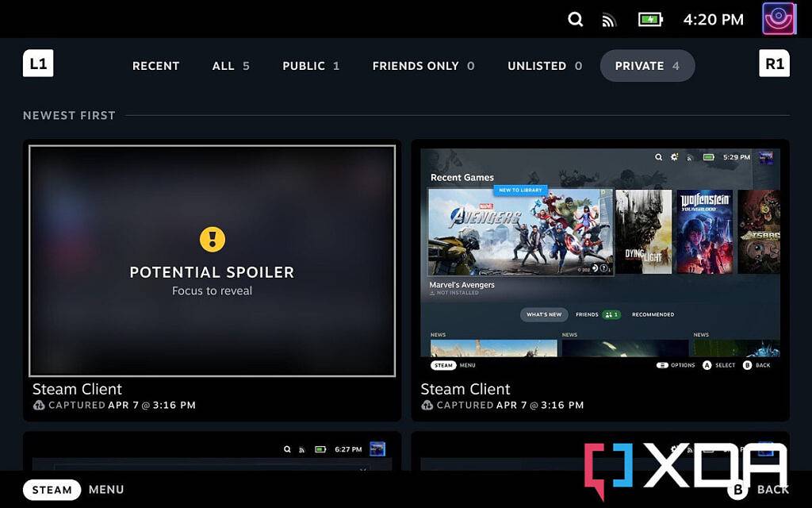The image size is (812, 508).
Task: Click cloud upload icon under Avengers screenshot
Action: [427, 406]
